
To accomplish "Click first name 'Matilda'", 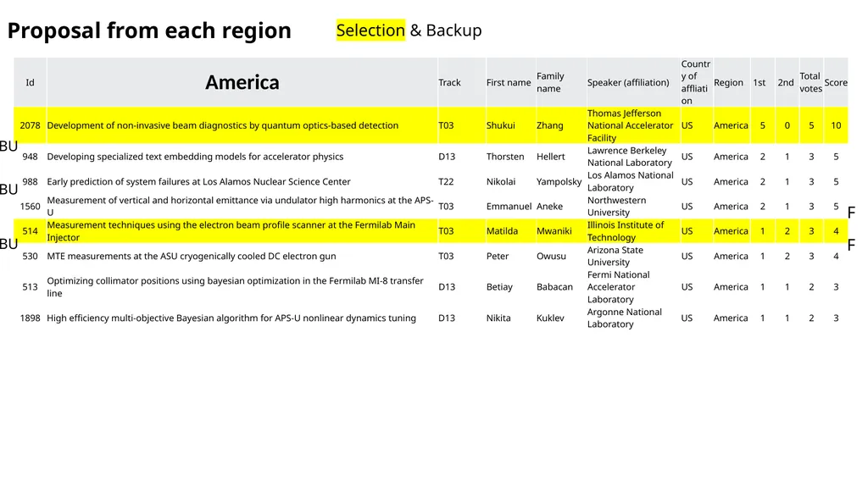I will [x=502, y=231].
